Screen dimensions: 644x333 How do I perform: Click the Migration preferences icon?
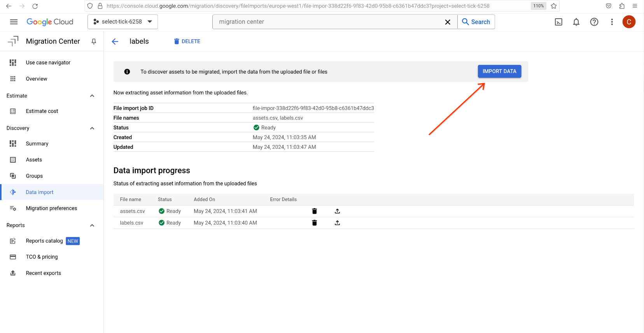[x=13, y=208]
